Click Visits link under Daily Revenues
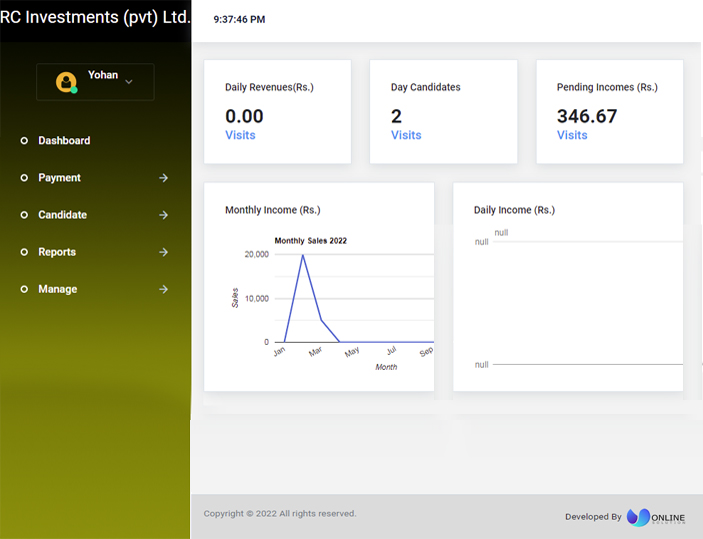The image size is (703, 539). pos(240,135)
